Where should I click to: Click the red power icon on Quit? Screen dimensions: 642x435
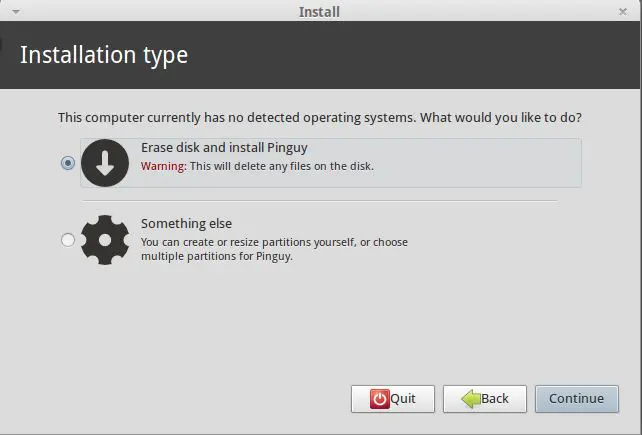point(379,398)
